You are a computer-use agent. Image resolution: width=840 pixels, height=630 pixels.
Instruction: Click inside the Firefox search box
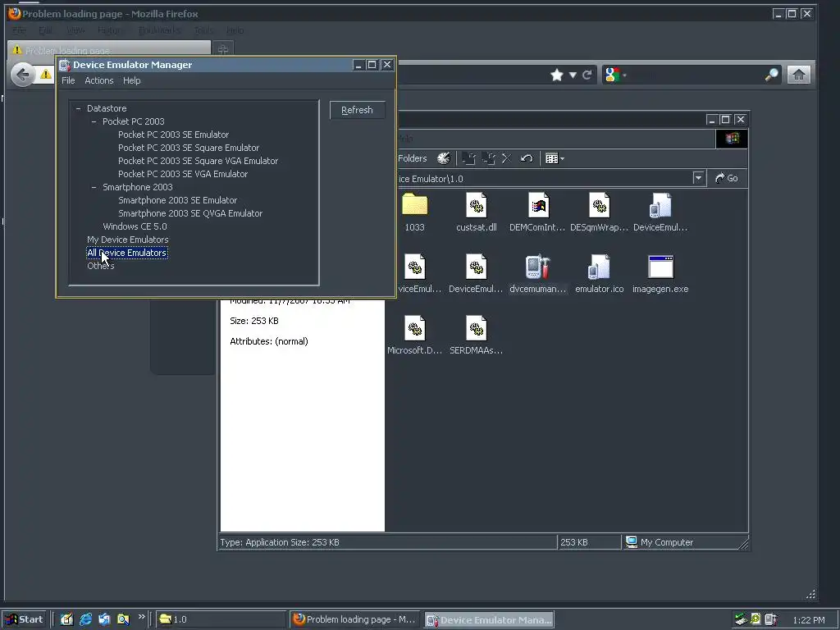click(x=696, y=75)
